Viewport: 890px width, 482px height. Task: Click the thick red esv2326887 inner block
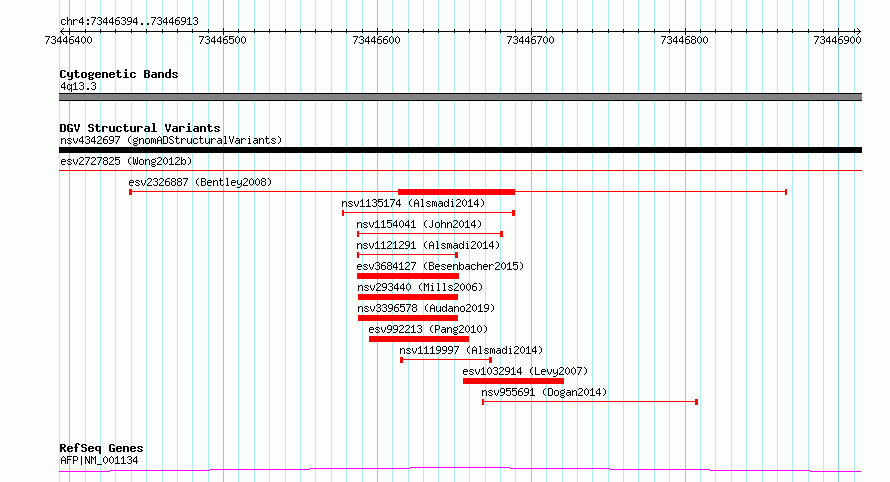456,192
